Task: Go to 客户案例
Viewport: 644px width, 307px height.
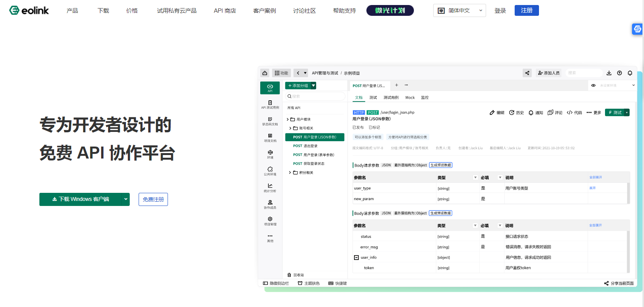Action: [x=264, y=10]
